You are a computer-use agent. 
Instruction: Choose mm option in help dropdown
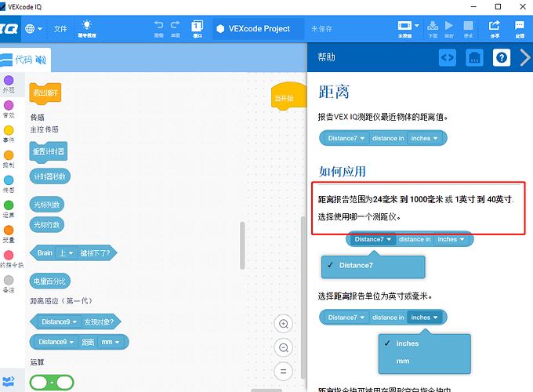(425, 361)
